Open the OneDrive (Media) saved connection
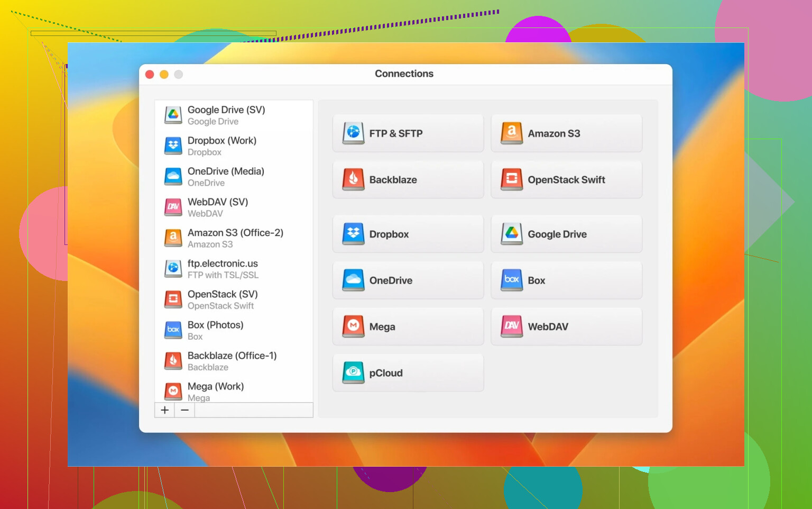The height and width of the screenshot is (509, 812). [x=226, y=177]
